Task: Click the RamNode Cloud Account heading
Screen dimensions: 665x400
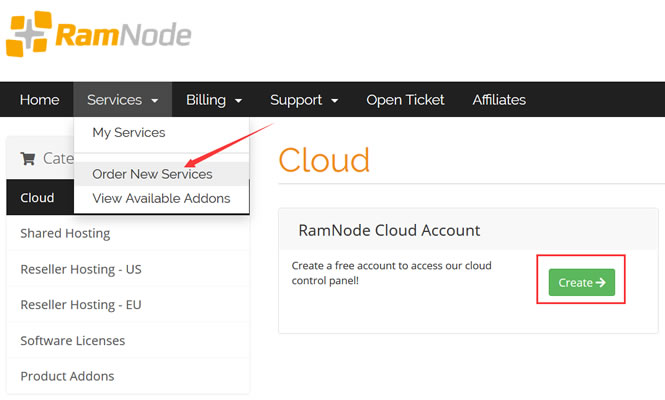Action: coord(389,230)
